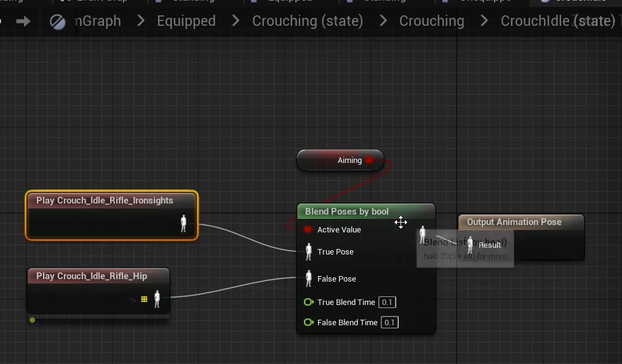Image resolution: width=622 pixels, height=364 pixels.
Task: Expand the chevron before CrouchIdle (state)
Action: point(484,21)
